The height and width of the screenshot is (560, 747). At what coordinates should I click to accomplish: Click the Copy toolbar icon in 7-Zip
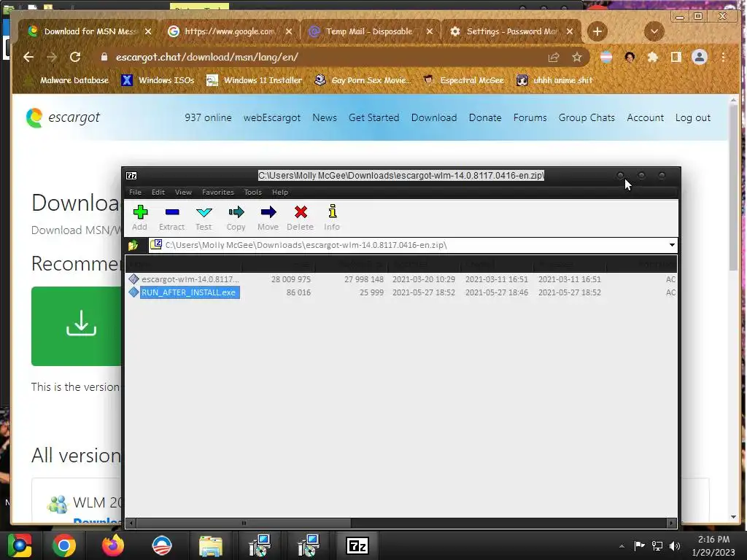click(x=236, y=217)
